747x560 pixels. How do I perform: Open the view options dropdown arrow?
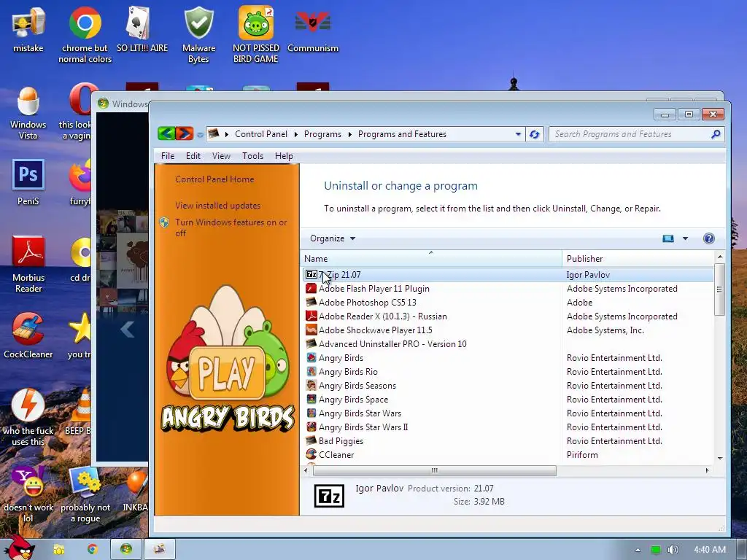[x=685, y=238]
